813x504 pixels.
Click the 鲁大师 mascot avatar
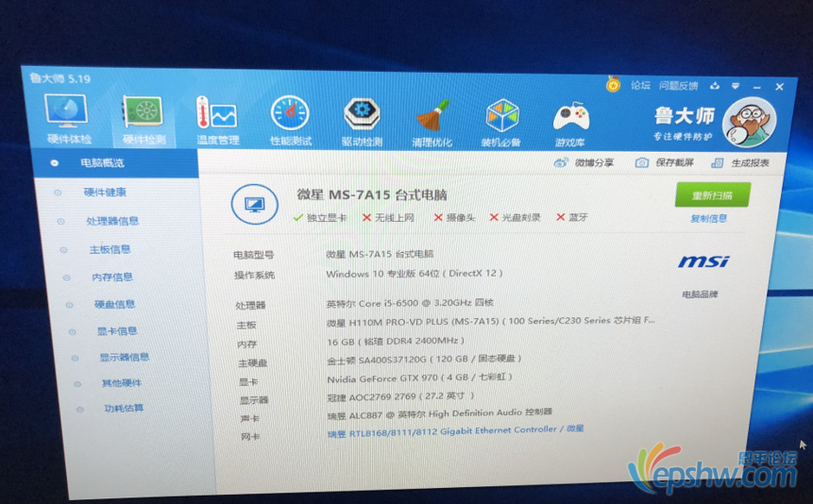749,123
